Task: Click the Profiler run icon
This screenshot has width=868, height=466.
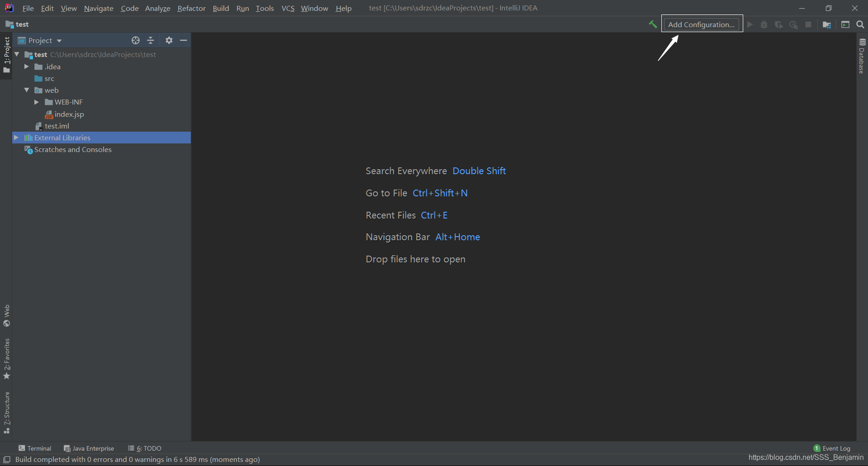Action: [x=794, y=24]
